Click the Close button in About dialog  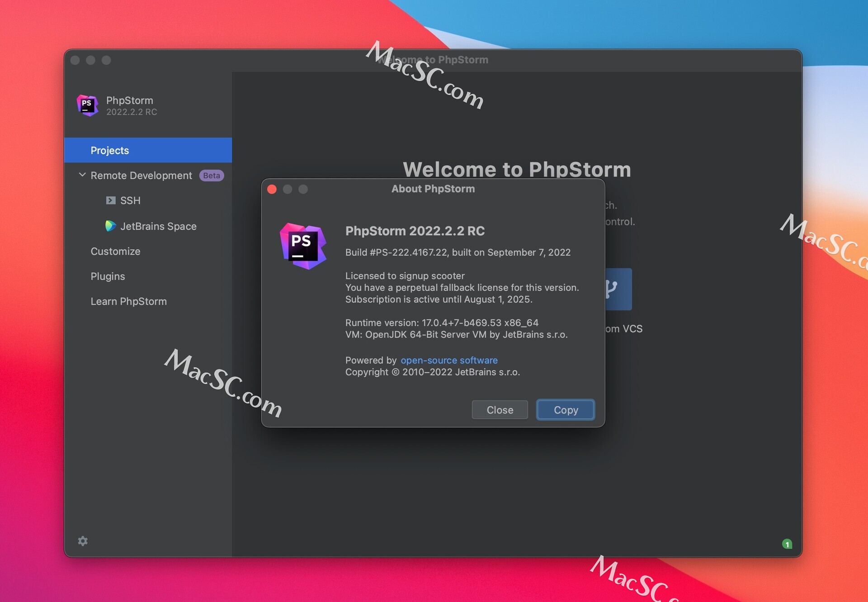[x=499, y=408]
